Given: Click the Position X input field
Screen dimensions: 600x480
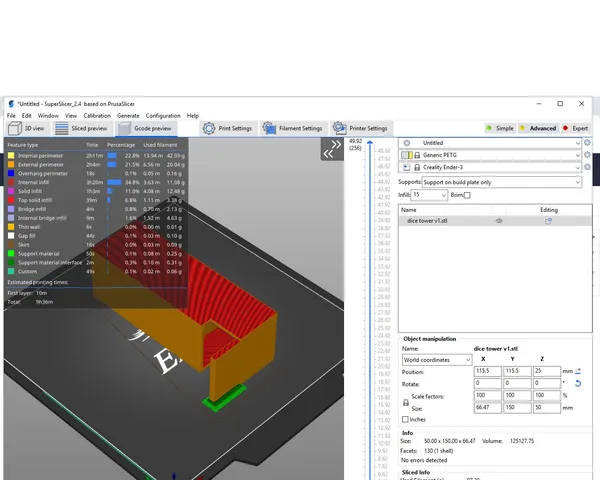Looking at the screenshot, I should coord(488,371).
